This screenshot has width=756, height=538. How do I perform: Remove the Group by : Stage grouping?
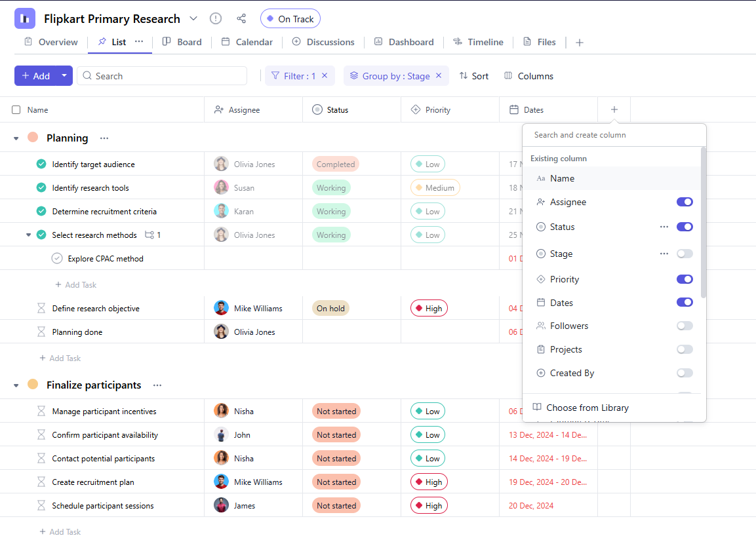click(x=439, y=75)
